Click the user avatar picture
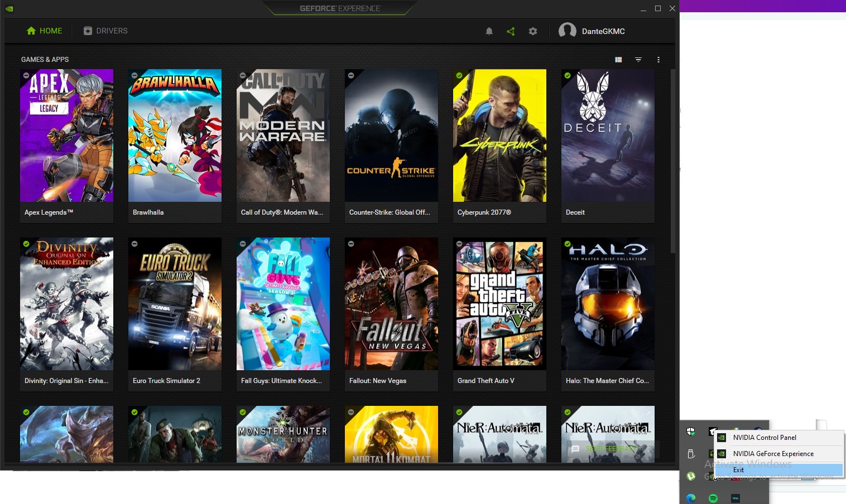846x504 pixels. coord(568,31)
